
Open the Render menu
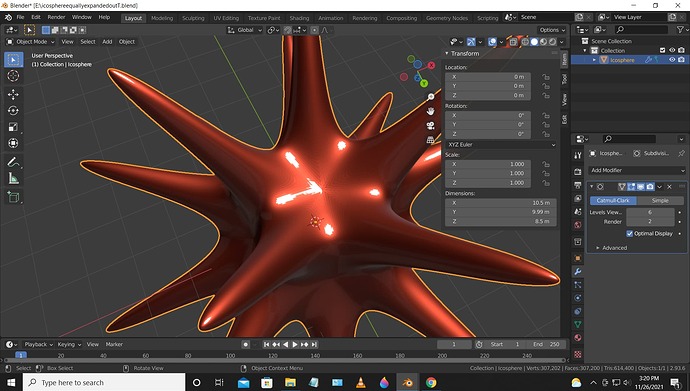tap(56, 17)
